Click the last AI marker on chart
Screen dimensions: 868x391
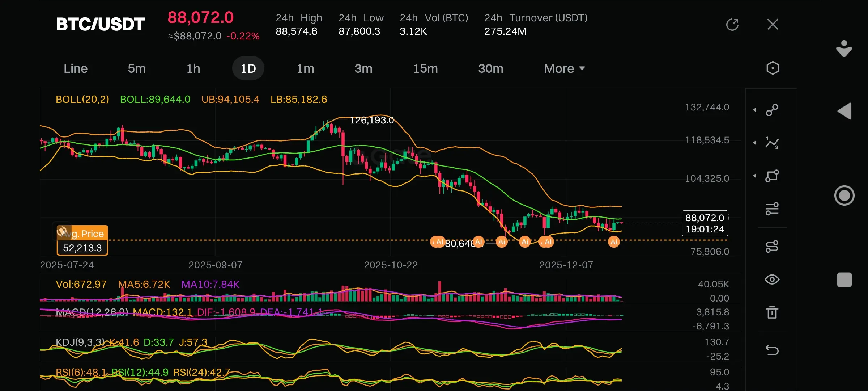[614, 242]
